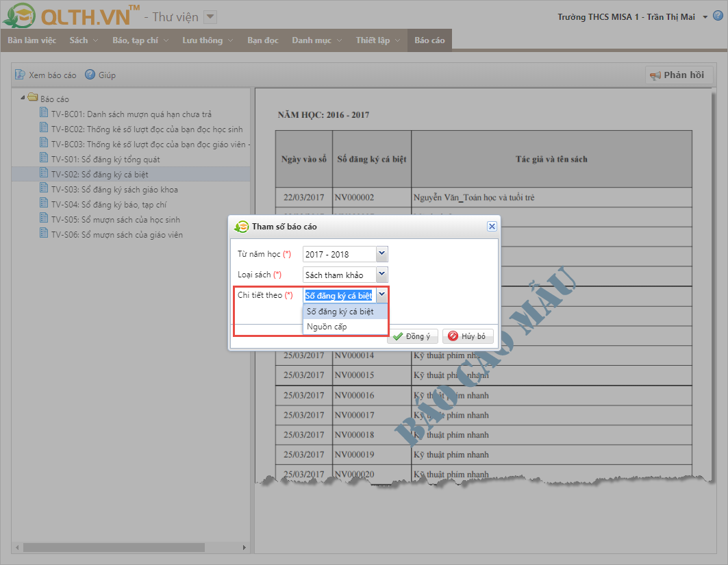
Task: Click the Tác giả và tên sách column header
Action: (x=551, y=160)
